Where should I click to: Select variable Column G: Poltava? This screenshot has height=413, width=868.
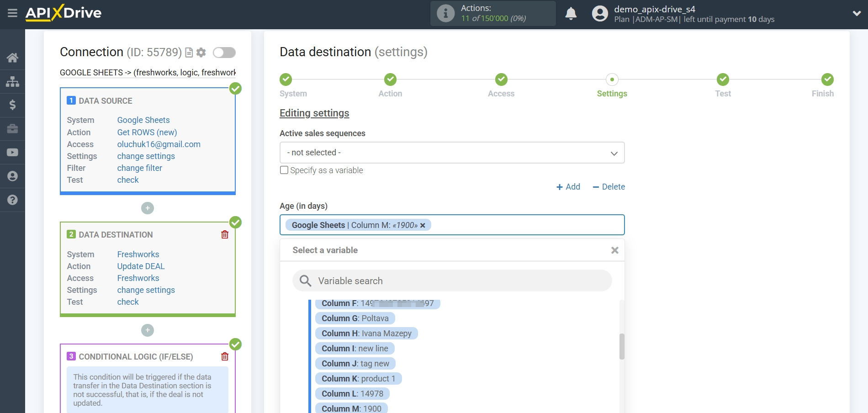pyautogui.click(x=355, y=318)
